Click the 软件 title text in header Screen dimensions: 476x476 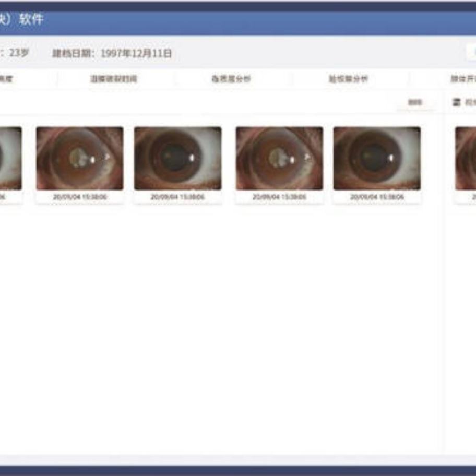[x=31, y=19]
